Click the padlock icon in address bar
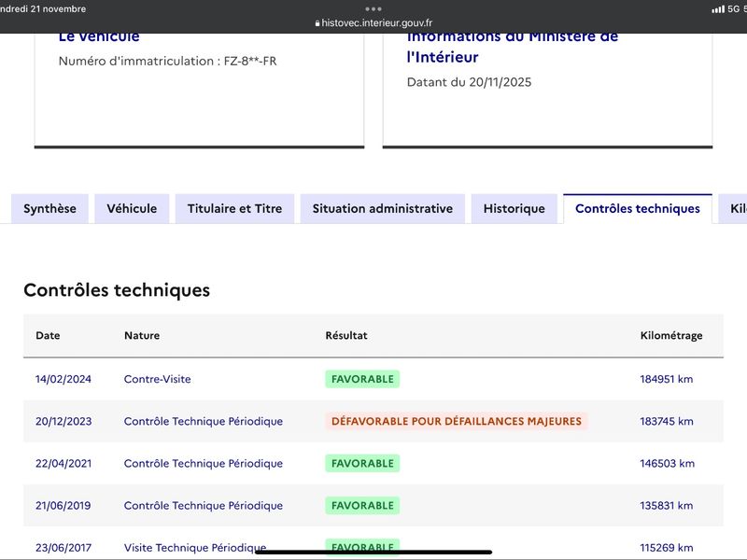Screen dimensions: 747x560 317,23
